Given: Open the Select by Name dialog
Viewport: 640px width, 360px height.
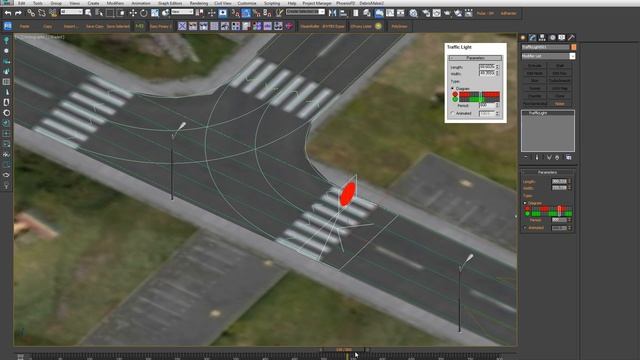Looking at the screenshot, I should pos(99,13).
